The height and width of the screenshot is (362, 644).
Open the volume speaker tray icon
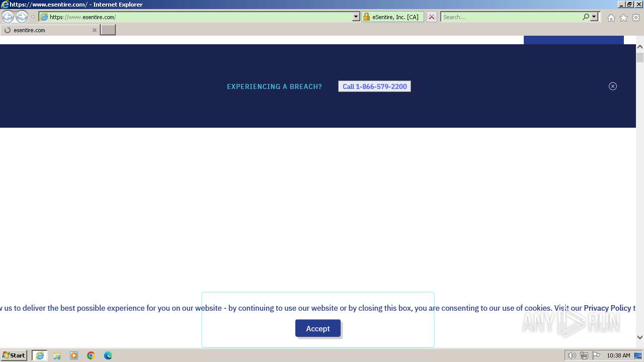pyautogui.click(x=572, y=355)
